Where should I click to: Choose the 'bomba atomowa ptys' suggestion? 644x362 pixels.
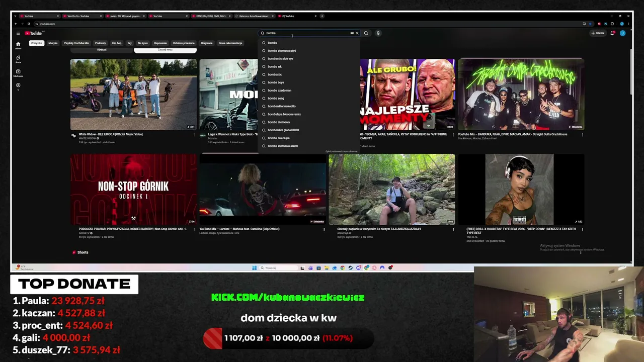pyautogui.click(x=308, y=51)
